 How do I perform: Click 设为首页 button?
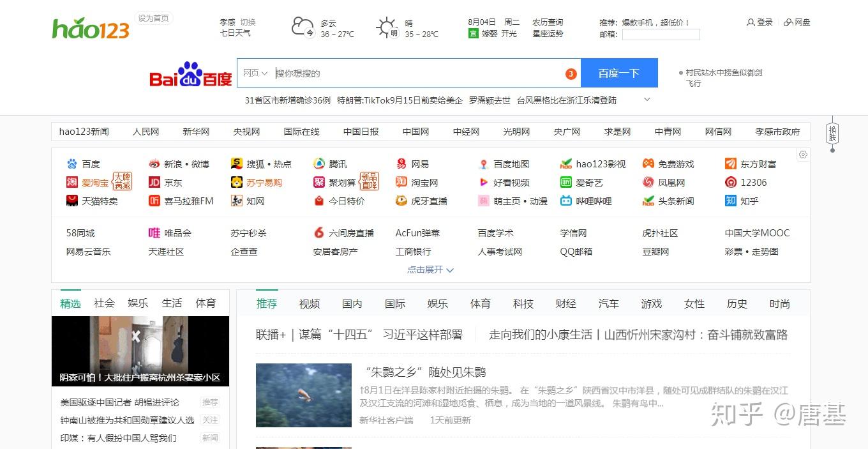coord(154,19)
